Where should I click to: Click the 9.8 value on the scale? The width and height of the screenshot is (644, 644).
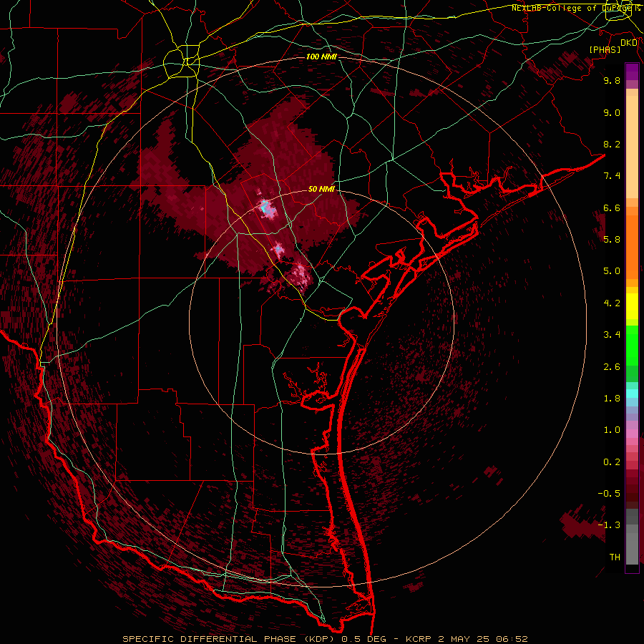point(612,80)
